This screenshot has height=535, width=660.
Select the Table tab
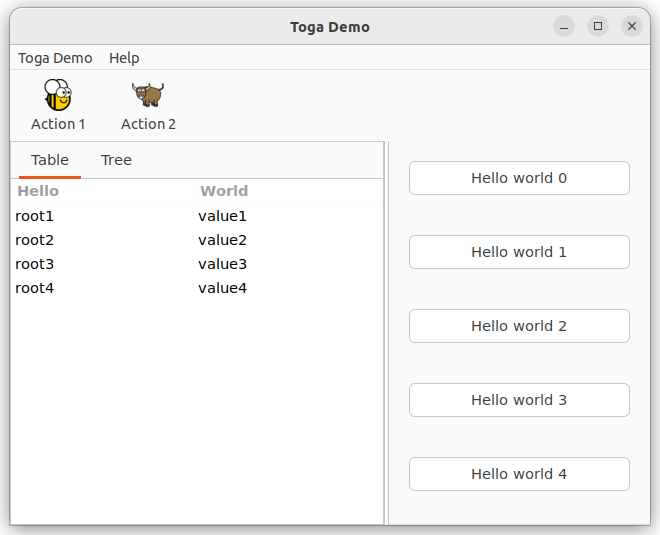pos(50,160)
